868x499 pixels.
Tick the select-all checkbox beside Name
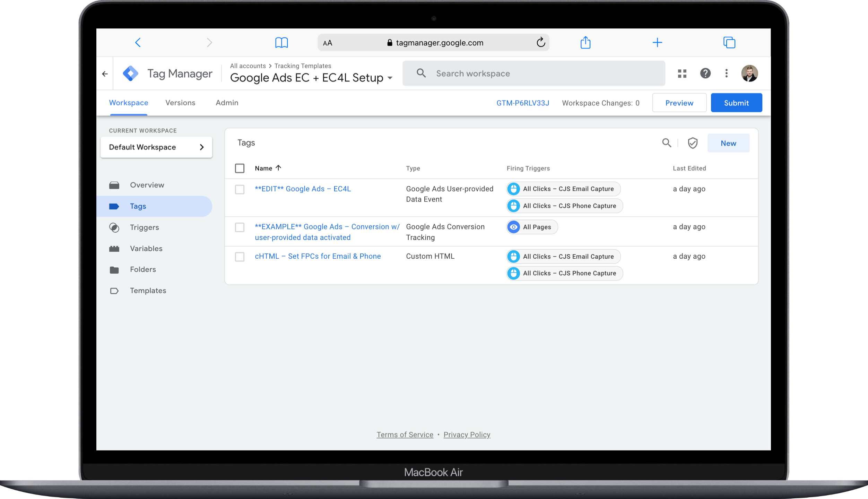[x=240, y=168]
